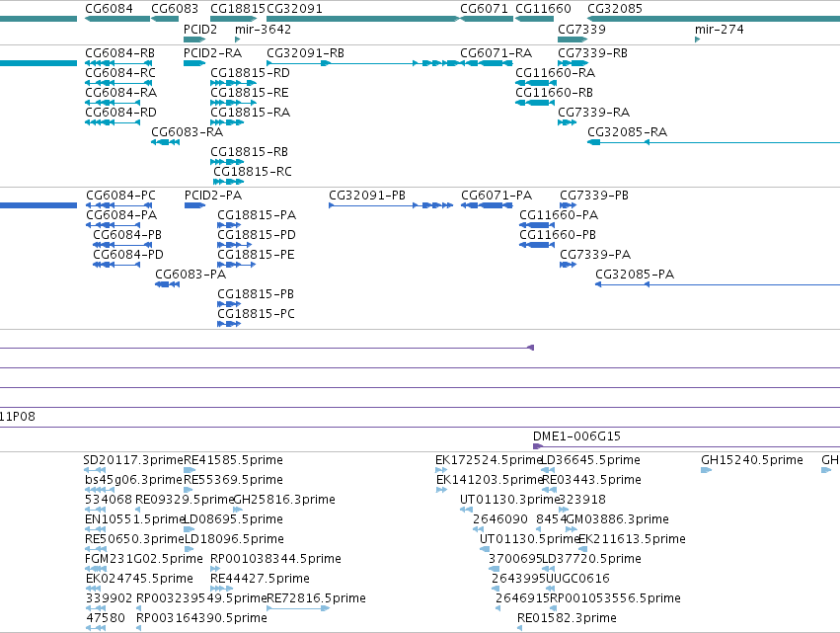Click EST GH25816.3prime

click(x=284, y=500)
